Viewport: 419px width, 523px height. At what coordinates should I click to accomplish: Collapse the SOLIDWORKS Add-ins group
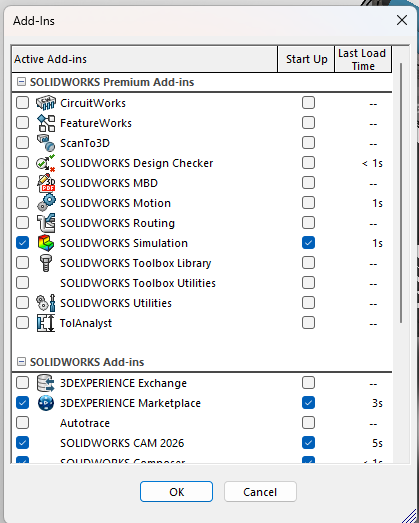click(x=21, y=362)
